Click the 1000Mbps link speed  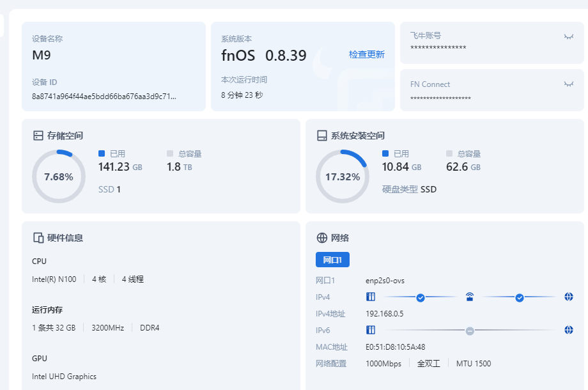(x=383, y=364)
